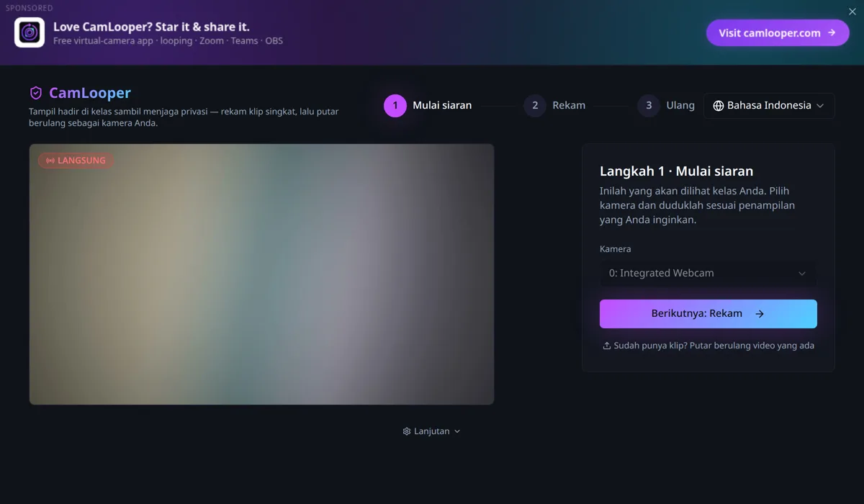Screen dimensions: 864x504
Task: Click the broadcast icon in LANGSUNG badge
Action: point(50,161)
